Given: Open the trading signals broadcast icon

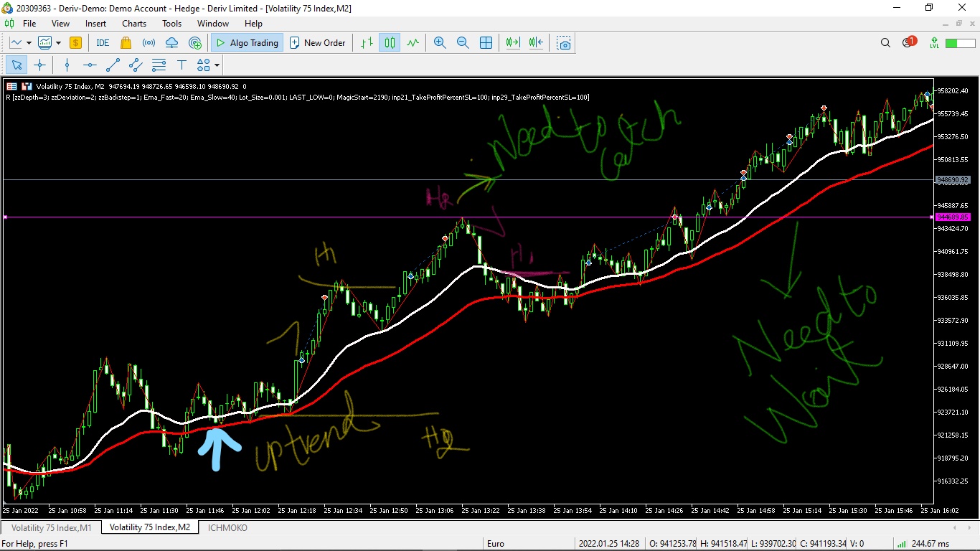Looking at the screenshot, I should coord(149,43).
